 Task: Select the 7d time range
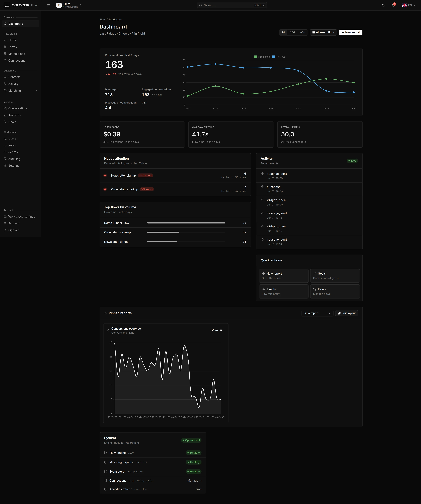[283, 32]
